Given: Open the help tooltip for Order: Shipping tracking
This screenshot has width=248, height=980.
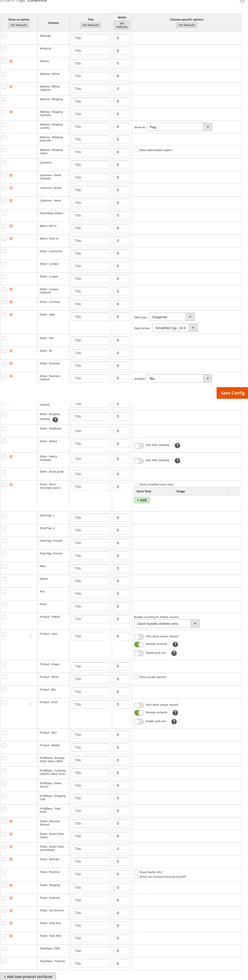Looking at the screenshot, I should pos(55,420).
